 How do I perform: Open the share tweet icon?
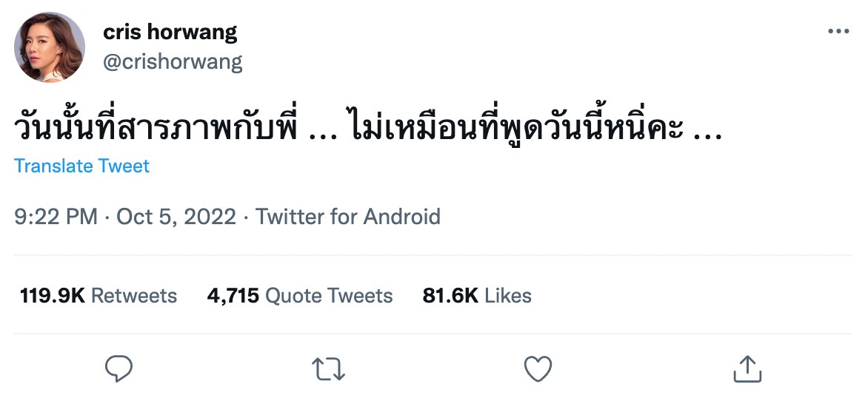coord(747,368)
